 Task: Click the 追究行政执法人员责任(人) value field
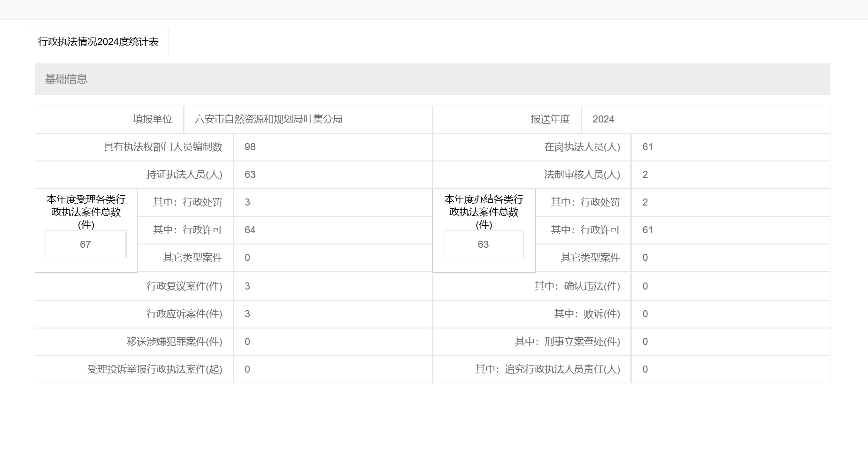pyautogui.click(x=730, y=369)
